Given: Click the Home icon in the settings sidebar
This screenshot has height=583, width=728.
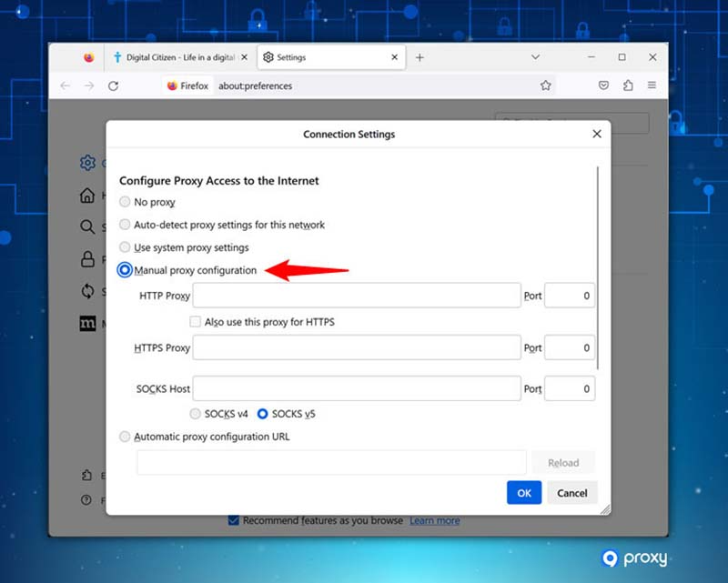Looking at the screenshot, I should tap(86, 195).
